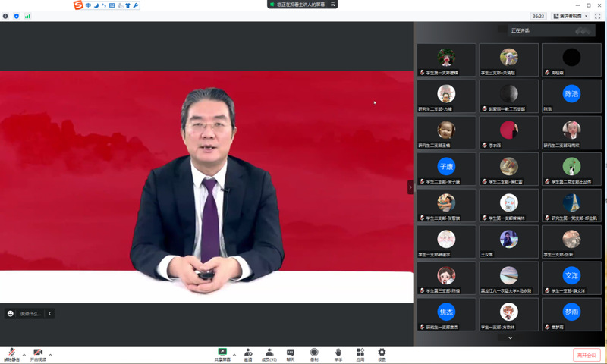Open the Invite participants icon
Viewport: 607px width, 364px height.
[248, 353]
